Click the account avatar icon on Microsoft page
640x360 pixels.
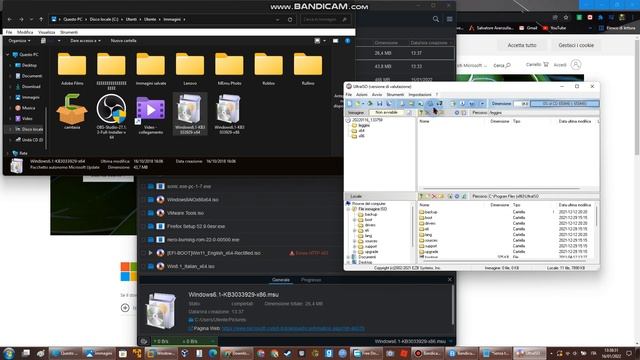click(576, 64)
